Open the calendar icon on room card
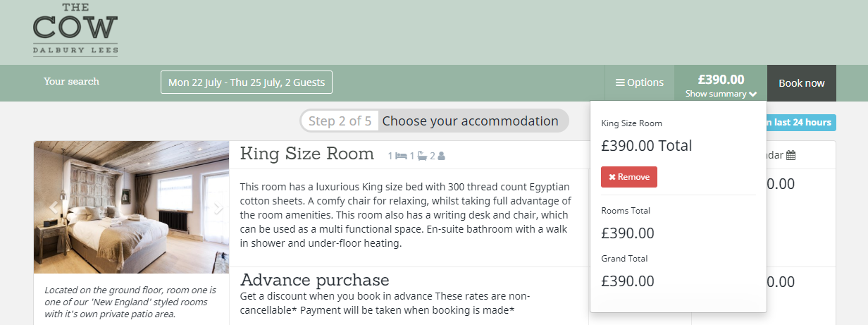Screen dimensions: 868x325 tap(790, 155)
